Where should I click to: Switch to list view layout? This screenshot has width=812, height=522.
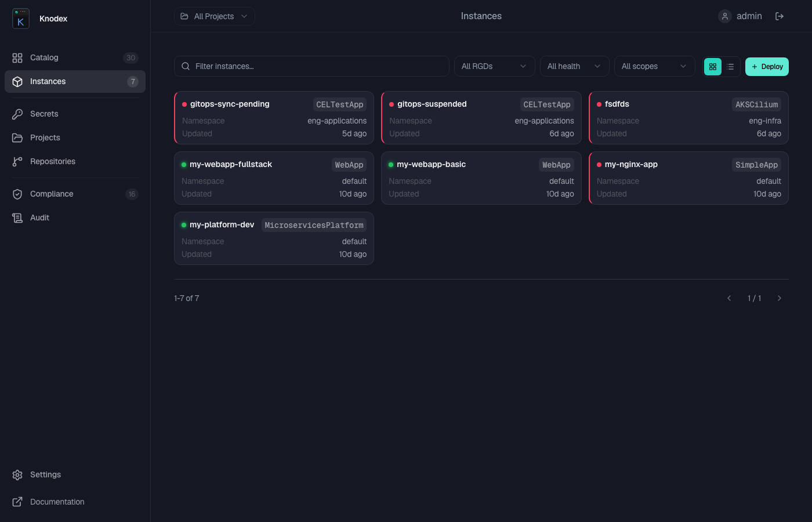730,66
